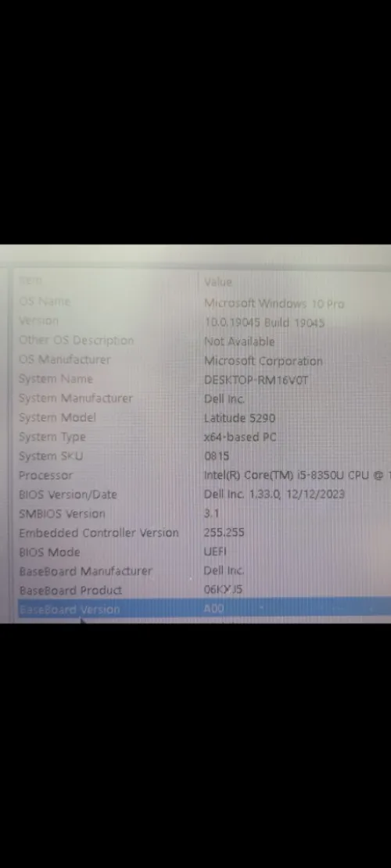Click the '0815' SKU value

(216, 457)
